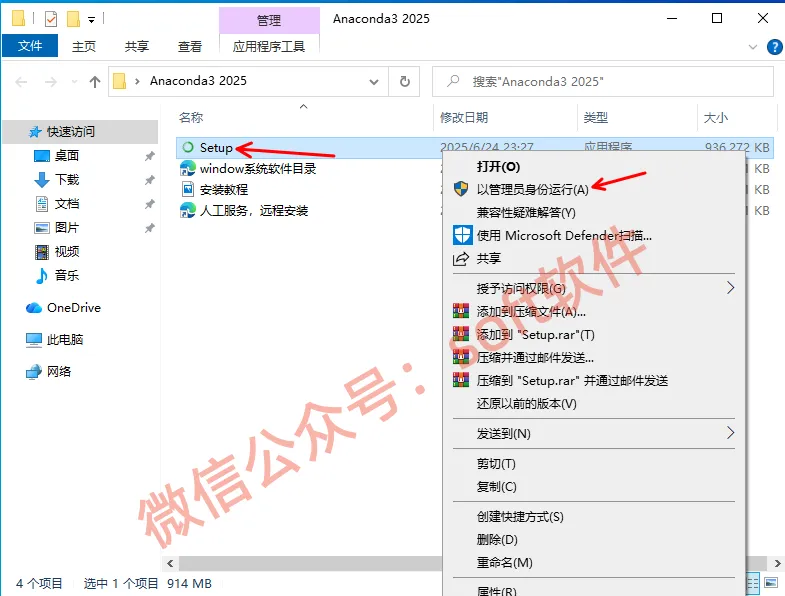This screenshot has width=785, height=596.
Task: Click the 人工服务，远程安装 shortcut icon
Action: tap(188, 210)
